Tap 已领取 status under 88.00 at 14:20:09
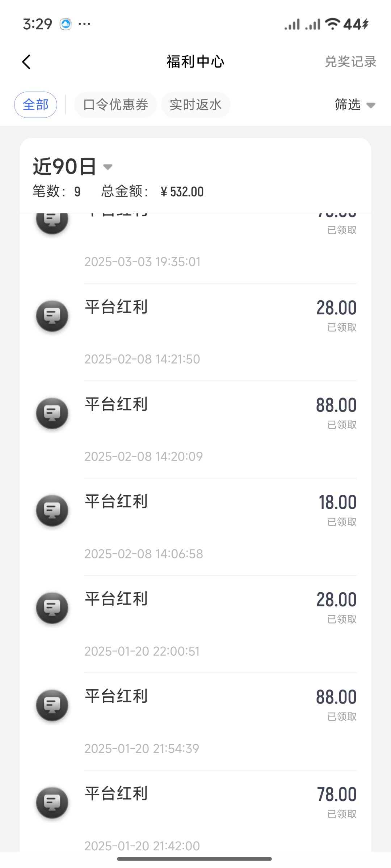This screenshot has height=868, width=391. (x=342, y=425)
